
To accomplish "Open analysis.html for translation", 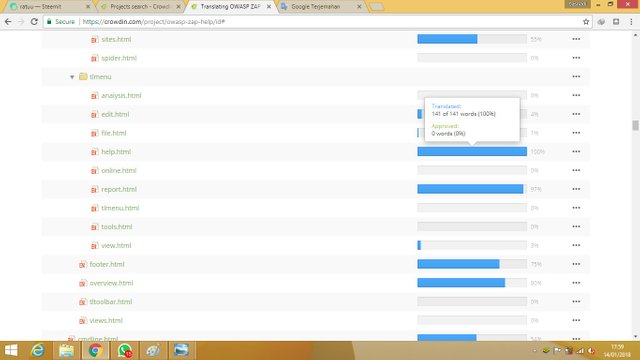I will (121, 96).
